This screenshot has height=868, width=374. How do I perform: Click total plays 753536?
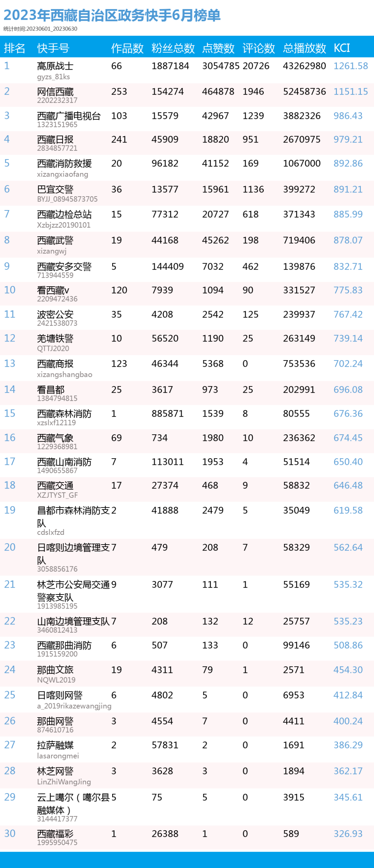299,364
